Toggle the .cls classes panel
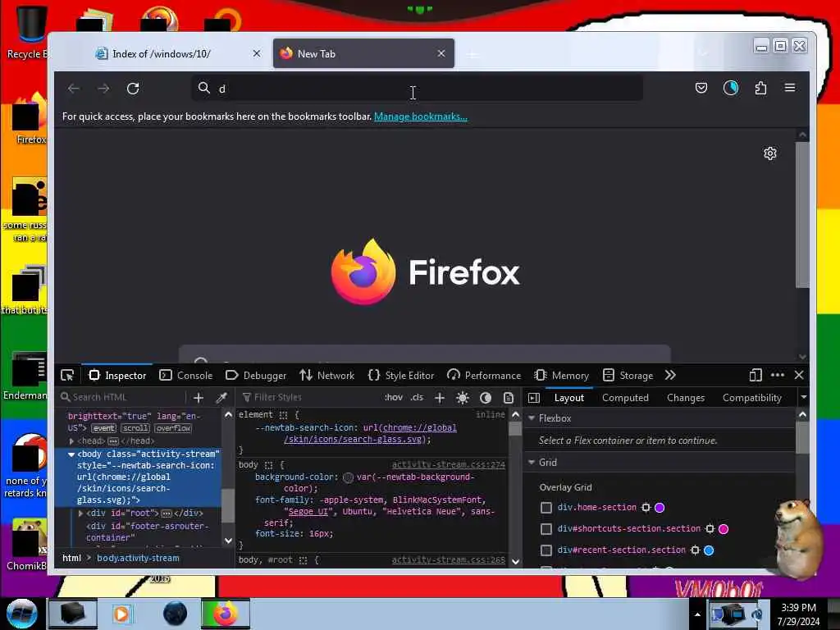The image size is (840, 630). point(417,398)
